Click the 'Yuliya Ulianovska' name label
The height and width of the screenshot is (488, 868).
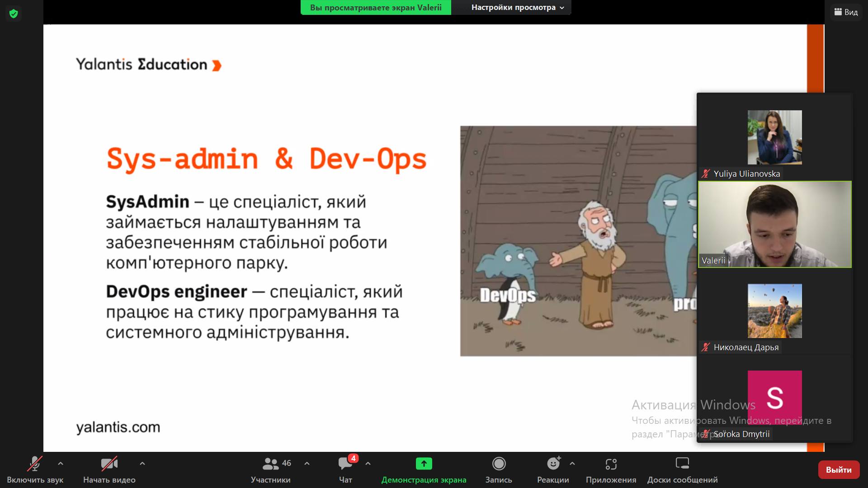[x=747, y=174]
